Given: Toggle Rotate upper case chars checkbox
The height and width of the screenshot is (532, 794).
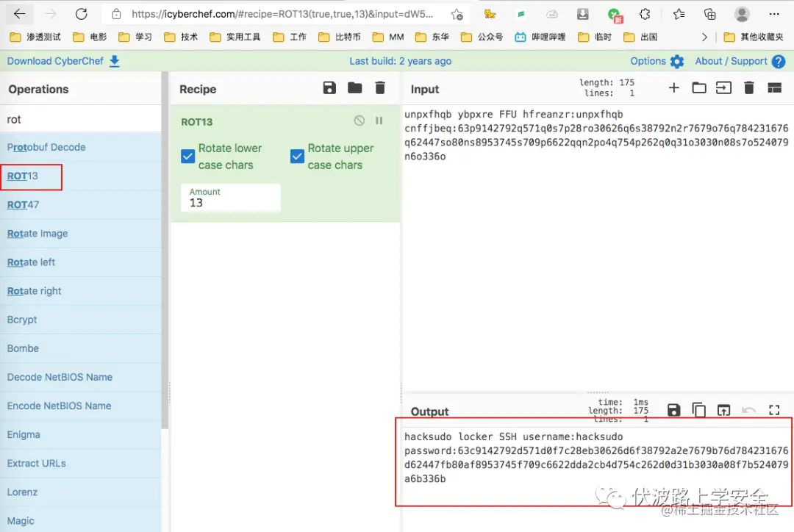Looking at the screenshot, I should pyautogui.click(x=297, y=156).
